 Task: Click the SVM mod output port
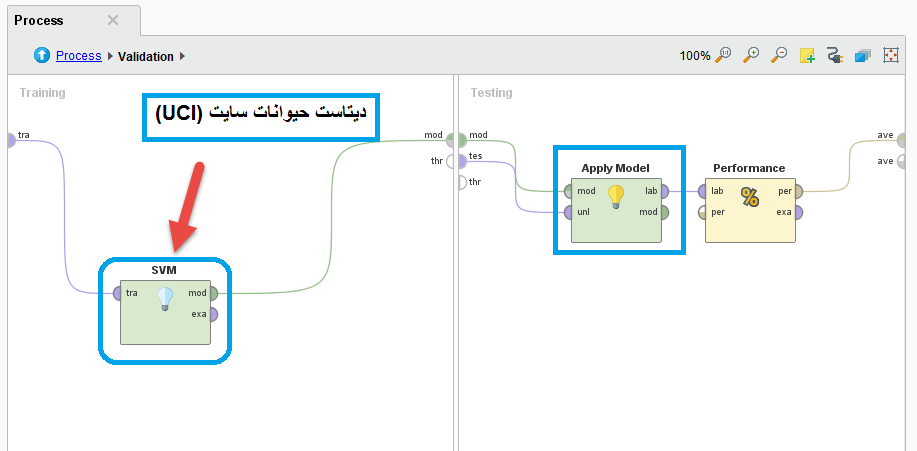[x=213, y=293]
